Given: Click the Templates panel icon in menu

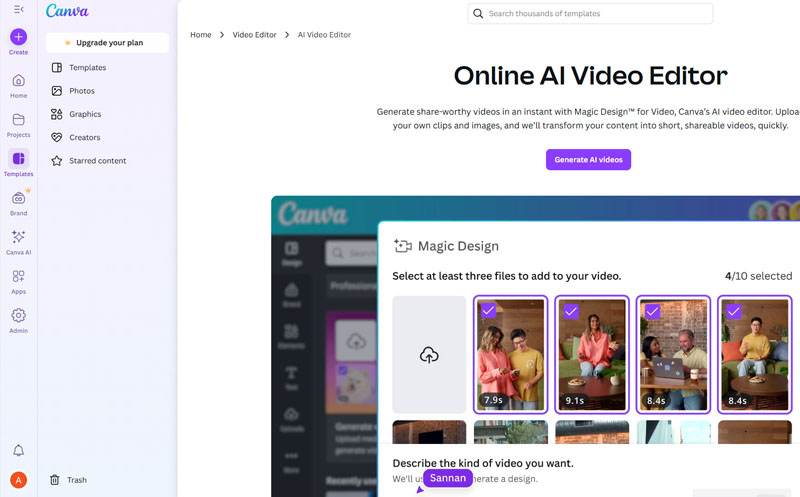Looking at the screenshot, I should click(x=57, y=67).
